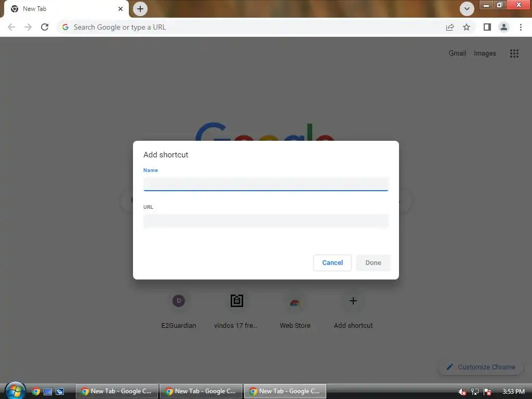Open Gmail link

tap(457, 54)
